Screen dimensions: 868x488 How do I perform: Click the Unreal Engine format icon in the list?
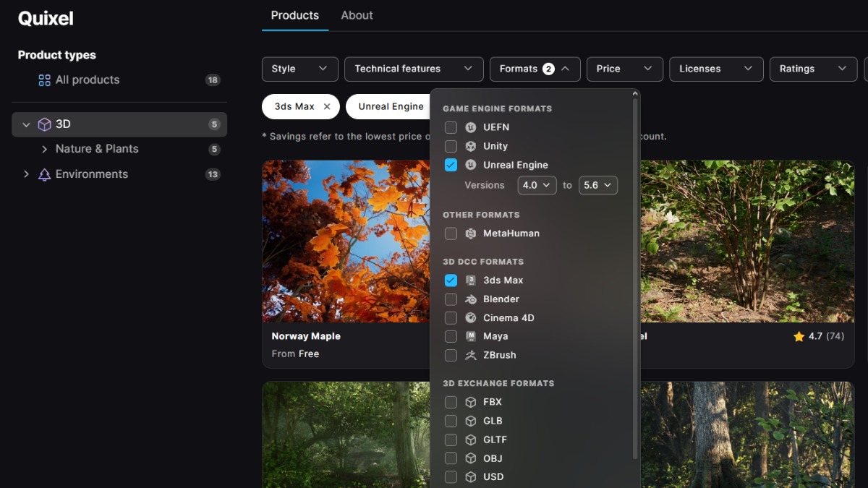pyautogui.click(x=471, y=165)
